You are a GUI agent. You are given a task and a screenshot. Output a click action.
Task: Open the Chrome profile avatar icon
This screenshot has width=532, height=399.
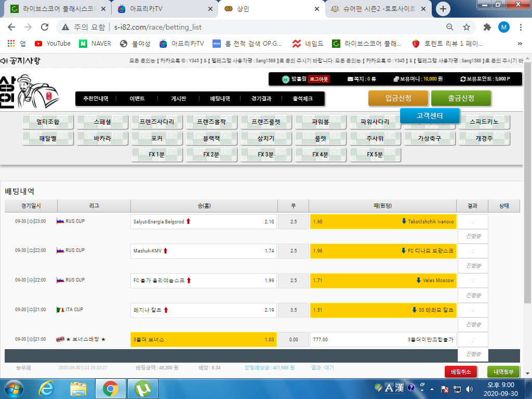coord(504,27)
